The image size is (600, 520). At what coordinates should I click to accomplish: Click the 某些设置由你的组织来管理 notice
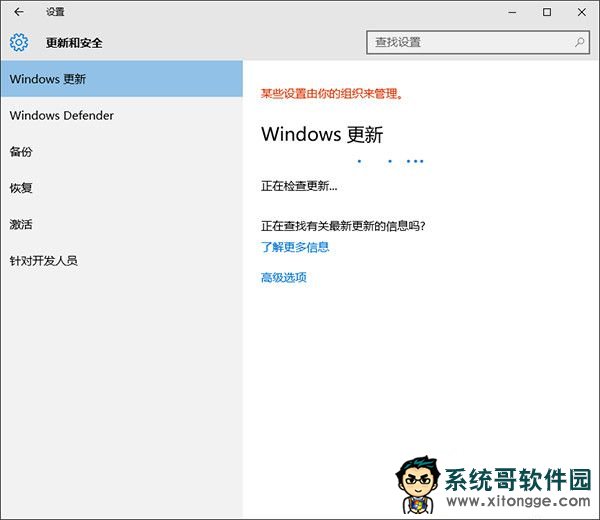[332, 93]
